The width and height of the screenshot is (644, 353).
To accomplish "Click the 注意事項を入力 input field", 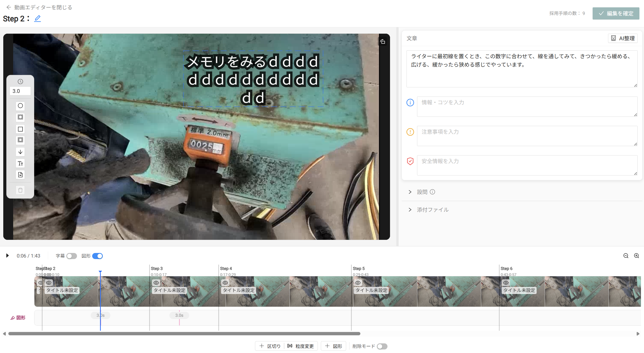I will point(527,136).
